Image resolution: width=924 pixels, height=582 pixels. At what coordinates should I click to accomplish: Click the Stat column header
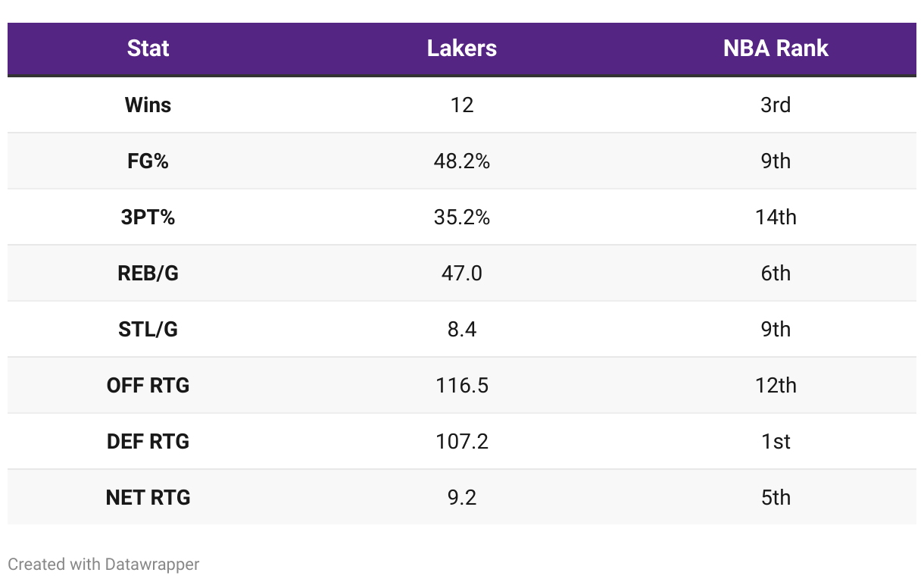coord(148,48)
